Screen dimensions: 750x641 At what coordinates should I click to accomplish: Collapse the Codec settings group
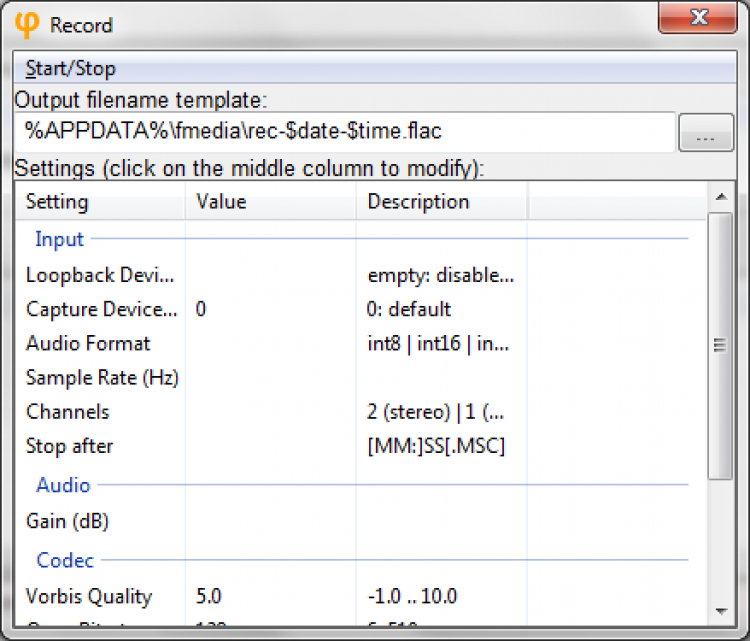point(66,559)
